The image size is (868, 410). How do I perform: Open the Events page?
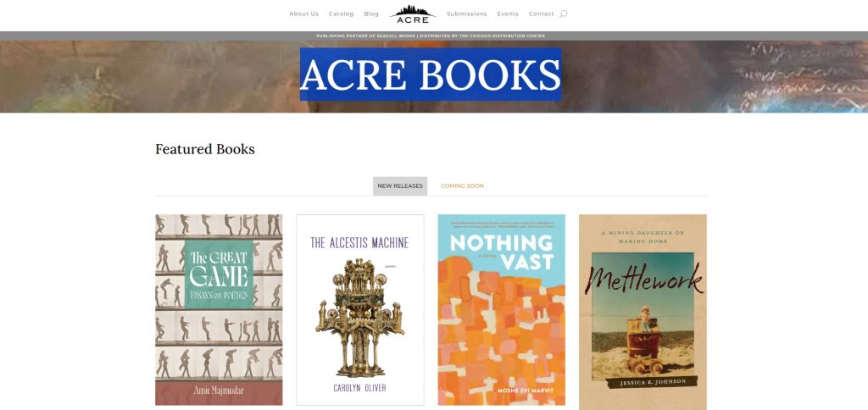508,14
